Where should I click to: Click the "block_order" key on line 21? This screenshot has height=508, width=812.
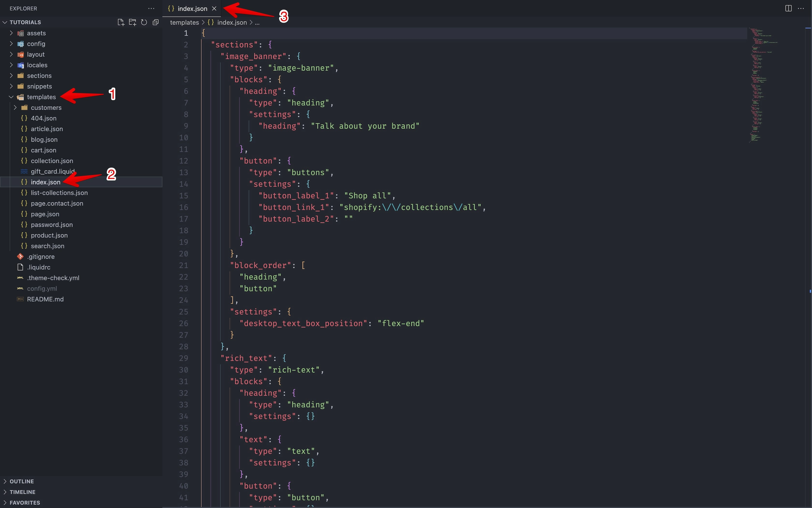(x=261, y=265)
